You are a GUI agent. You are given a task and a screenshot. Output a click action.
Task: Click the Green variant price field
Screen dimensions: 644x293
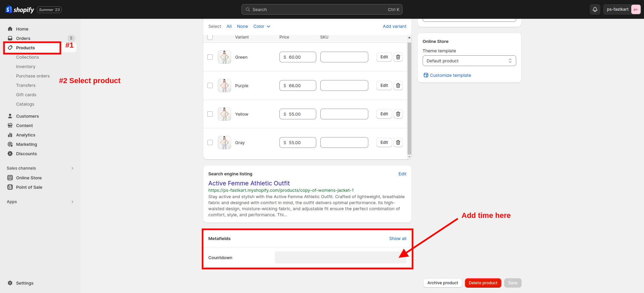tap(298, 57)
